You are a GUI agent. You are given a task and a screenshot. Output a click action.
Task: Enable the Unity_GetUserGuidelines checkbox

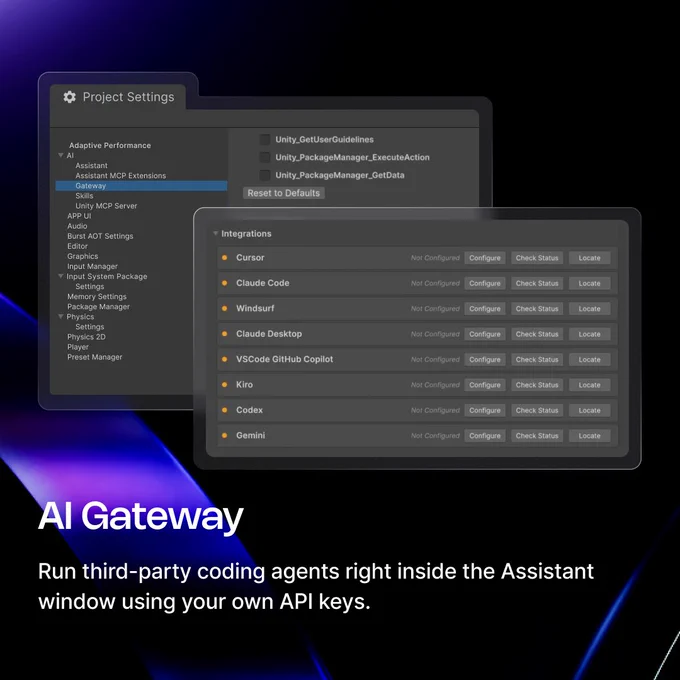pyautogui.click(x=265, y=139)
